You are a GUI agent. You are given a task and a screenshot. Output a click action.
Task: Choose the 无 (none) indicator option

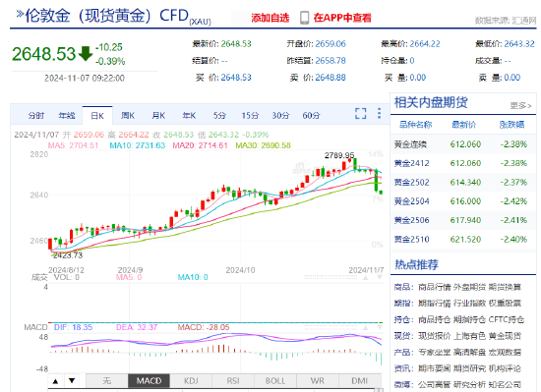(x=106, y=381)
